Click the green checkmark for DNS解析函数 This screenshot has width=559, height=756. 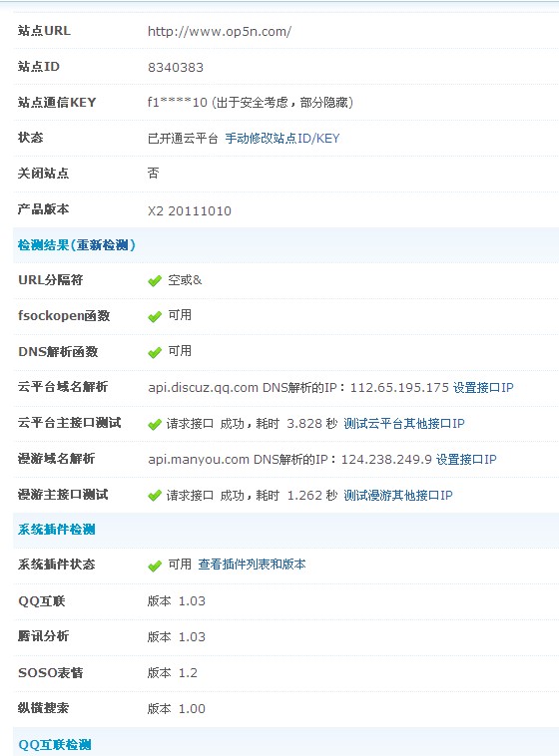point(155,352)
